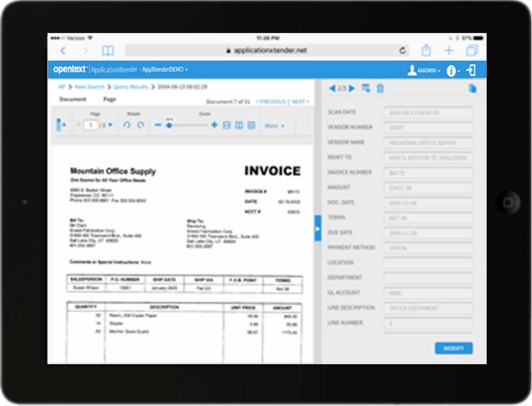Select fit-to-width view icon

227,126
